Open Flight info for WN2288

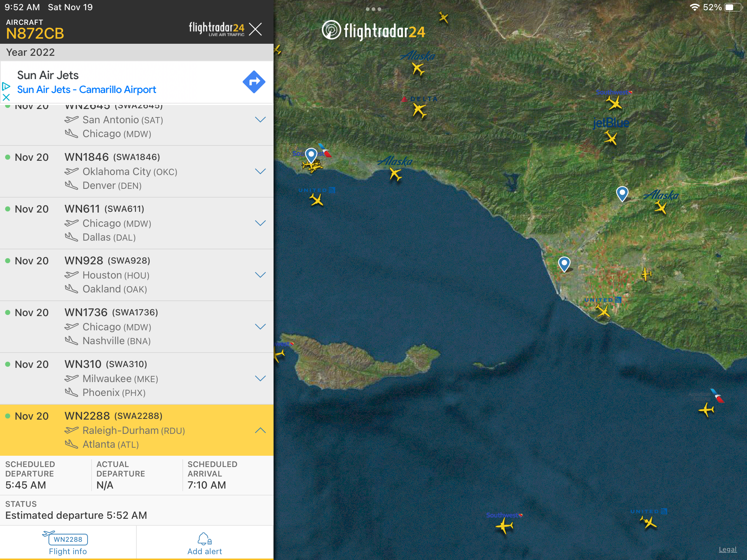tap(68, 542)
